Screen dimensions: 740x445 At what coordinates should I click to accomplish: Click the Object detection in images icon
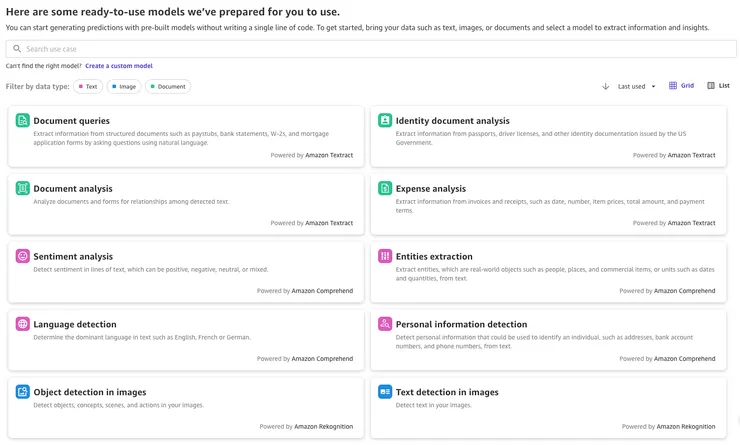click(x=22, y=392)
